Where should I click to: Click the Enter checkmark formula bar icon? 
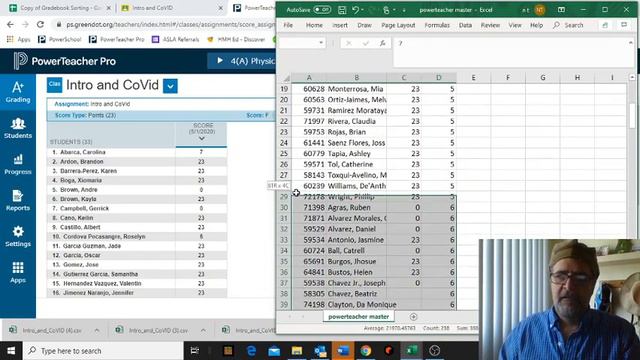tap(366, 43)
